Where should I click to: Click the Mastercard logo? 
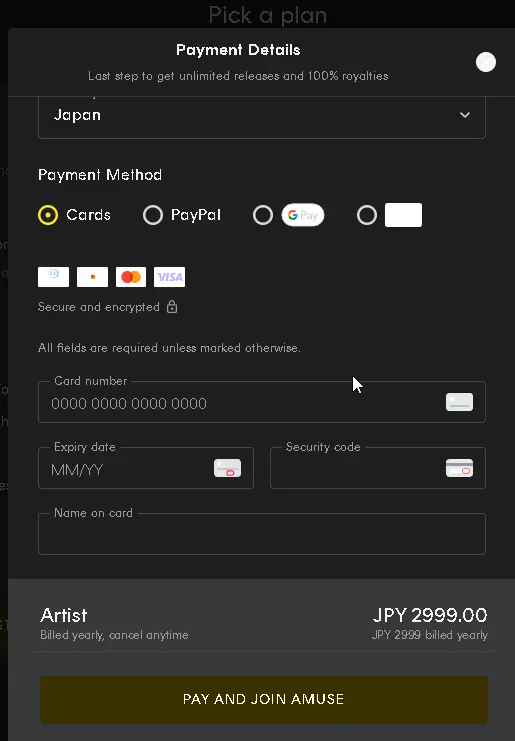(131, 277)
